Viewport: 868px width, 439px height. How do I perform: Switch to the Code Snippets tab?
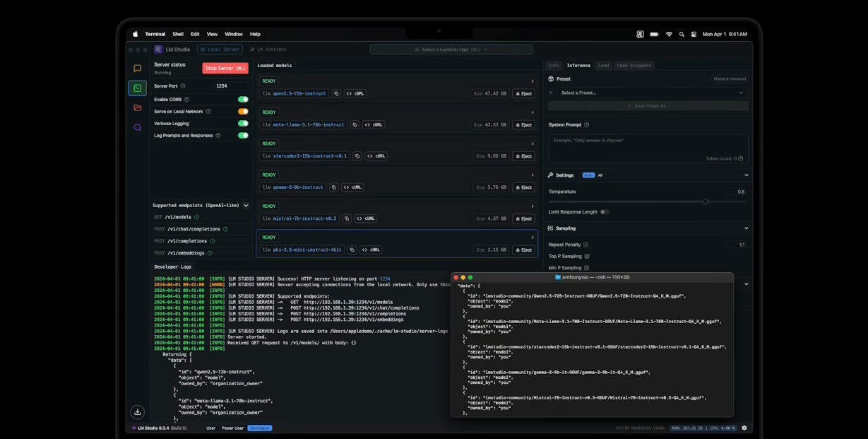[634, 65]
